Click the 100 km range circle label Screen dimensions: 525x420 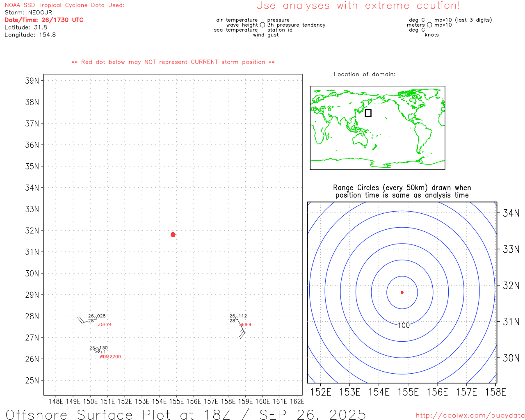404,325
